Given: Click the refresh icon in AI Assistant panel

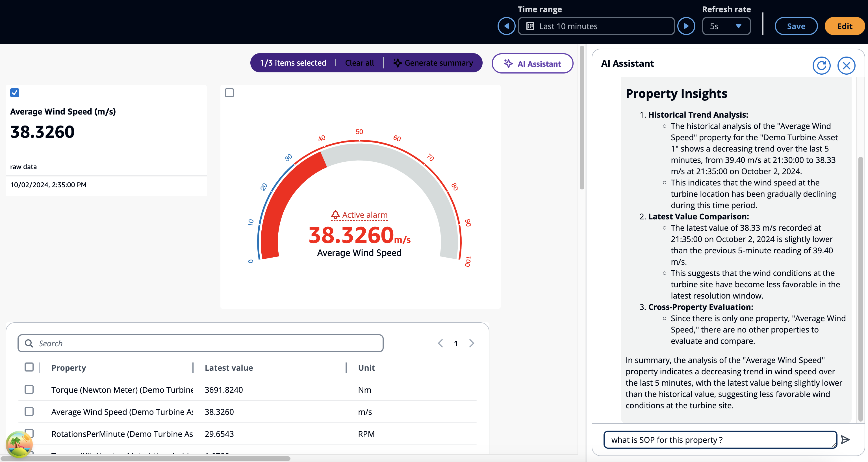Looking at the screenshot, I should pyautogui.click(x=821, y=65).
